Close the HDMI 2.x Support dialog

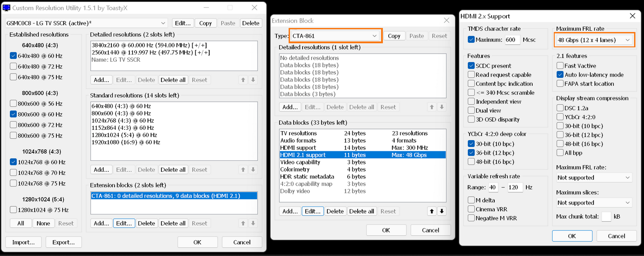click(x=632, y=16)
